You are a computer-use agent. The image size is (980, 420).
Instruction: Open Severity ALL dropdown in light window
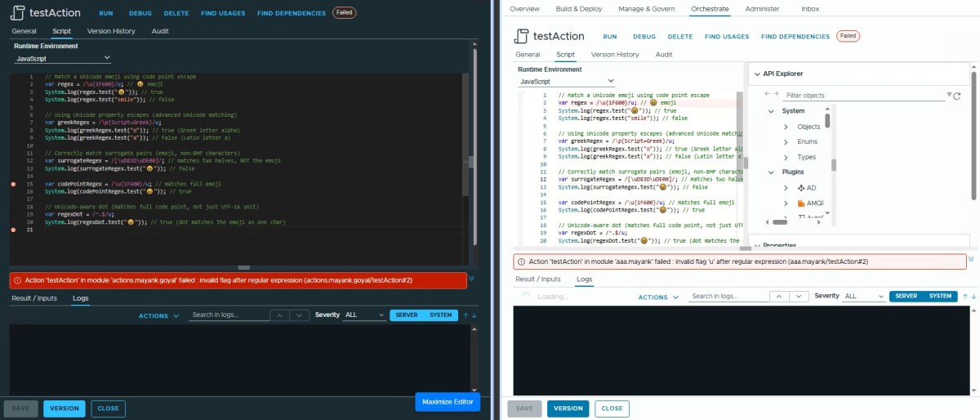[864, 297]
